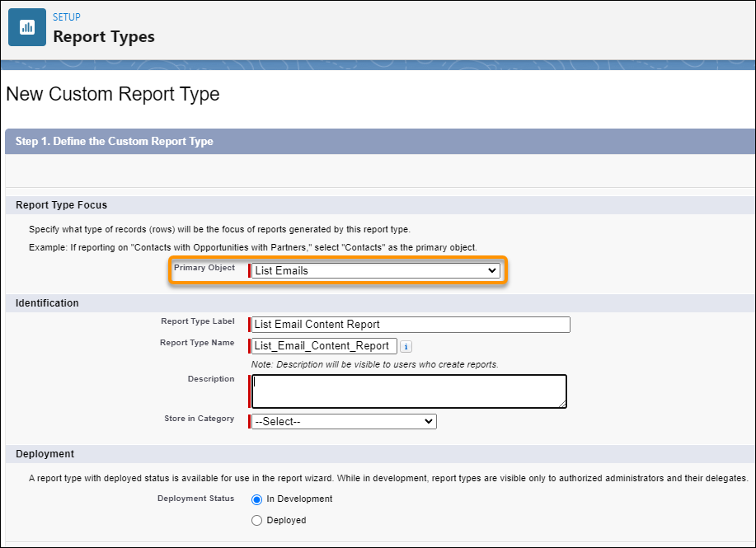This screenshot has height=548, width=756.
Task: Click into the Report Type Name field
Action: click(325, 346)
